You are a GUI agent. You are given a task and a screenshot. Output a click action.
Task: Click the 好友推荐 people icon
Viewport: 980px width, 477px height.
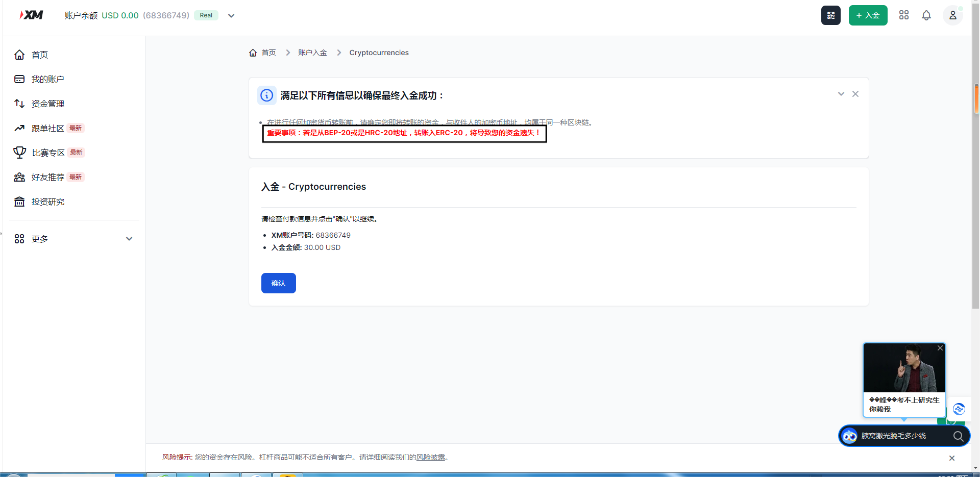coord(19,177)
